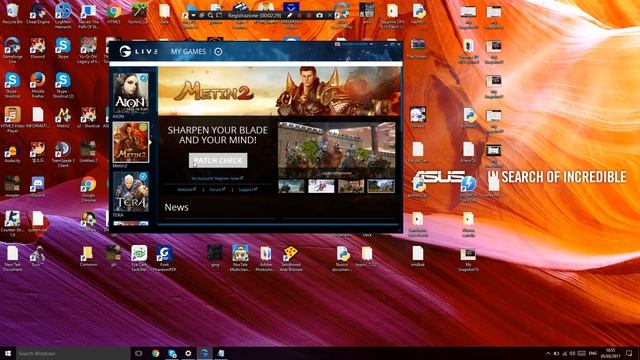Launch the Foxit PhantomPDF desktop shortcut
The height and width of the screenshot is (360, 640).
click(164, 259)
